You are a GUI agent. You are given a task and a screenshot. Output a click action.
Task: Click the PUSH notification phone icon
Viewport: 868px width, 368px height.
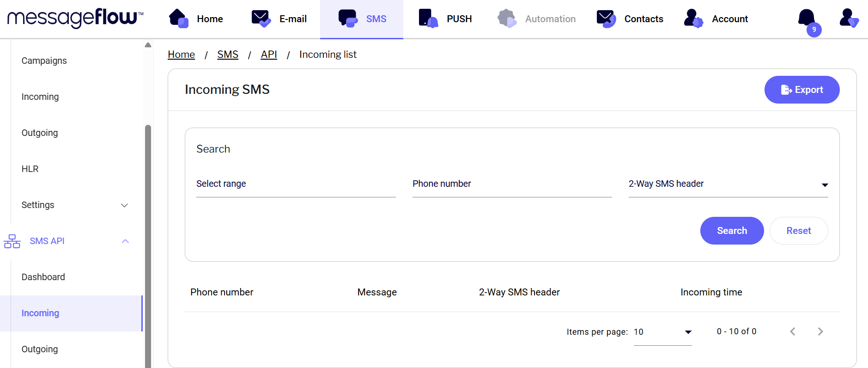428,18
